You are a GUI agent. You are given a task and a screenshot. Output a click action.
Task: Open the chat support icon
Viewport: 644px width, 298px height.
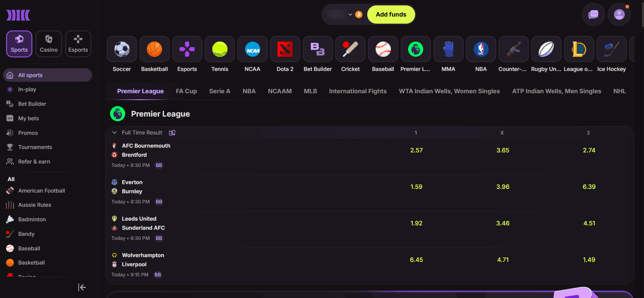593,15
